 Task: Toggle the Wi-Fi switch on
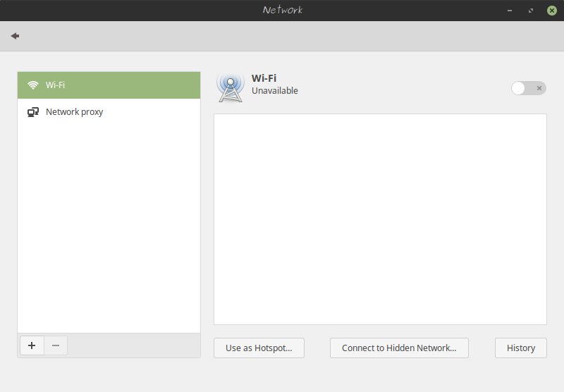point(528,88)
